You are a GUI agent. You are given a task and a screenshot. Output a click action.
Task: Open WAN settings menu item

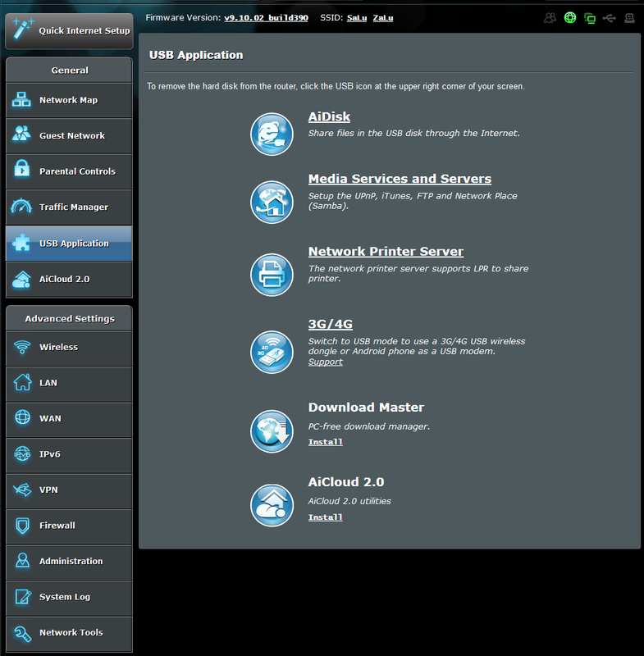click(69, 420)
